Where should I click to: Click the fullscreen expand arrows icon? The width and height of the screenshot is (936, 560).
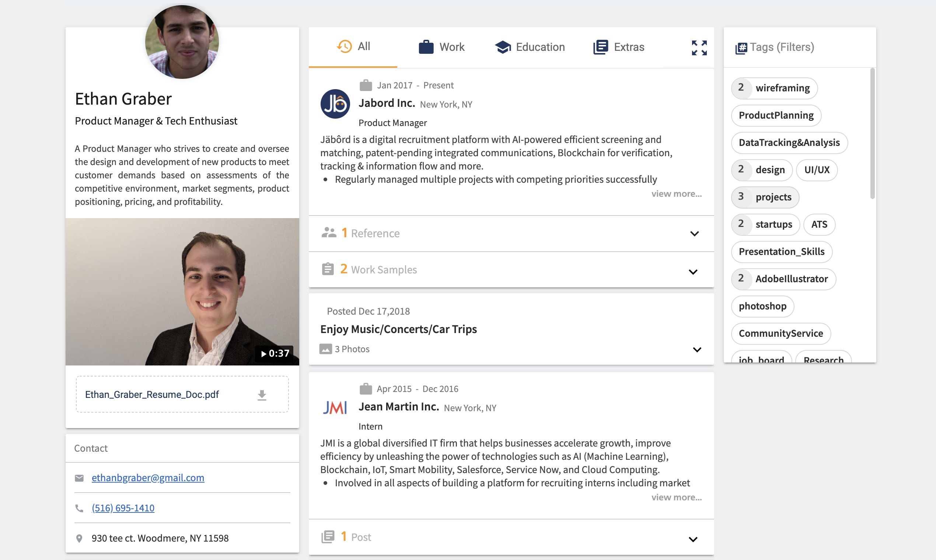pyautogui.click(x=699, y=48)
